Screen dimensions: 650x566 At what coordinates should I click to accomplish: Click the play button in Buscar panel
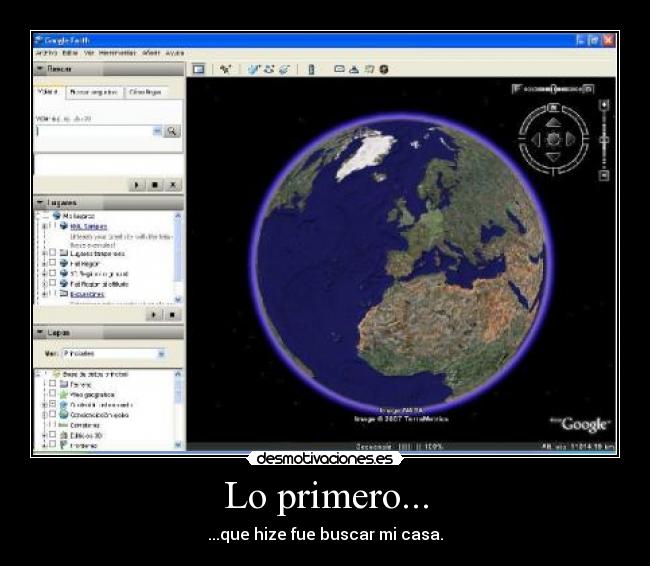137,185
